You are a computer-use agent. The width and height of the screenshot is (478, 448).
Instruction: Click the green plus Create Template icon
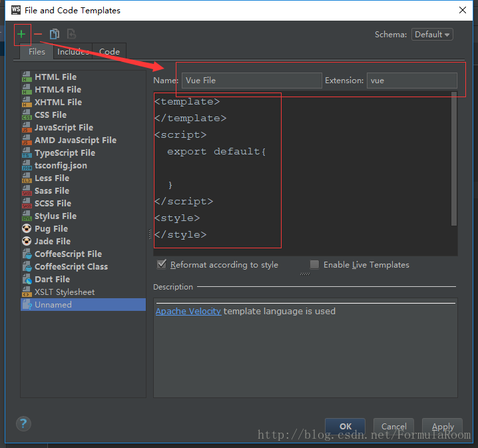coord(21,34)
